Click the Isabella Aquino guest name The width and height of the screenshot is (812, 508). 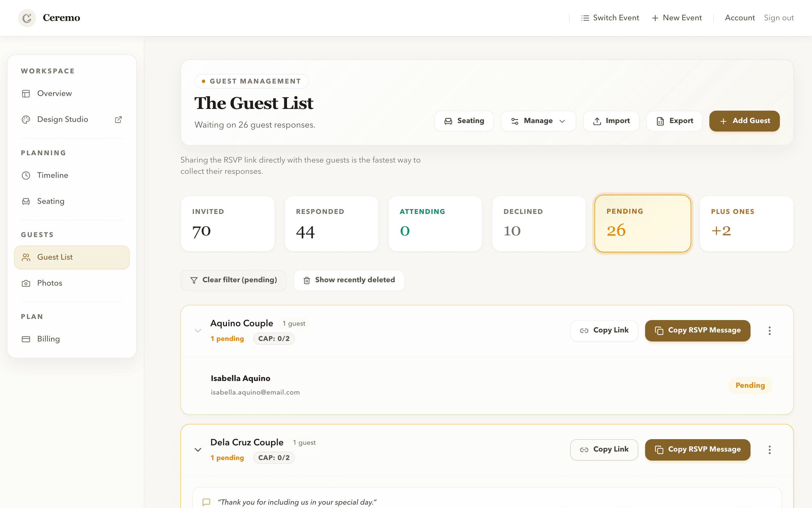point(240,378)
